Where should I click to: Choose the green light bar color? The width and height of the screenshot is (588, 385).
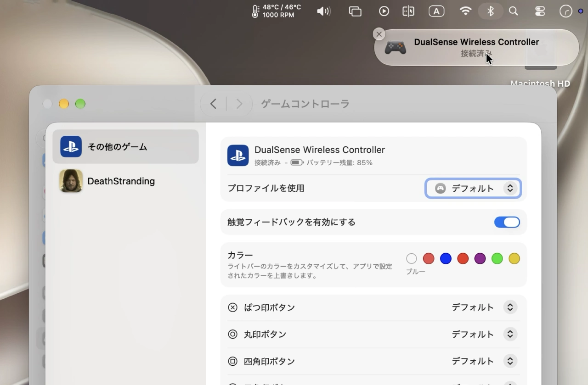[497, 258]
